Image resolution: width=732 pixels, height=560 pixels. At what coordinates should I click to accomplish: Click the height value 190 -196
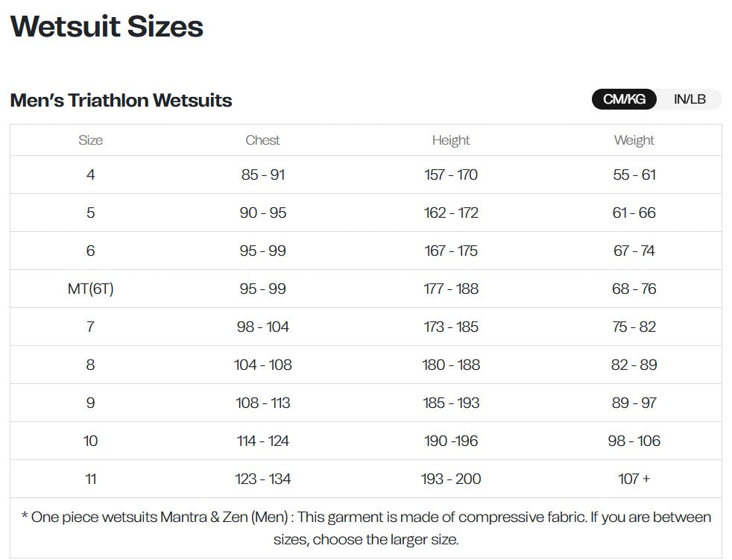pyautogui.click(x=451, y=441)
